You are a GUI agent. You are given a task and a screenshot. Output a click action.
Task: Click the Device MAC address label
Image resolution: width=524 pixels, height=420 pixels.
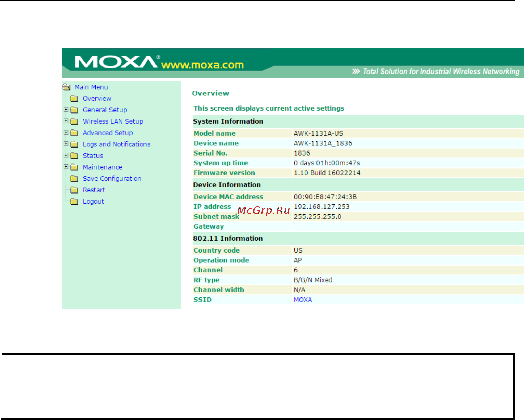pos(228,197)
